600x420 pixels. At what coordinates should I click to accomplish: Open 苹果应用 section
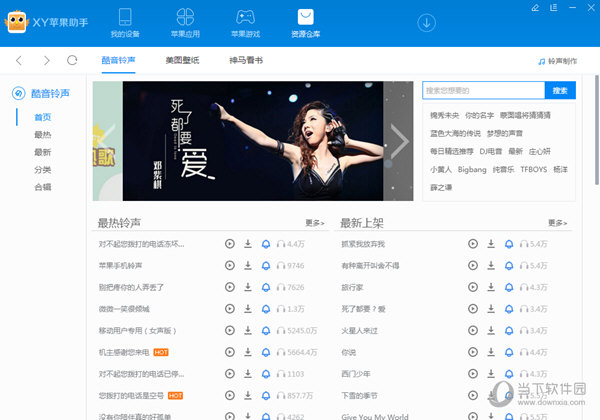pos(185,23)
